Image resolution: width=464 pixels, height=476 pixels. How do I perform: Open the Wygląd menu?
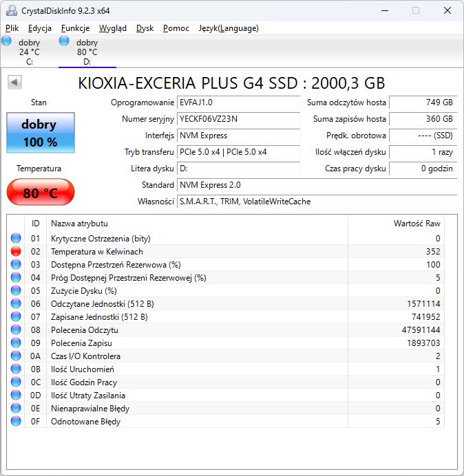point(113,28)
